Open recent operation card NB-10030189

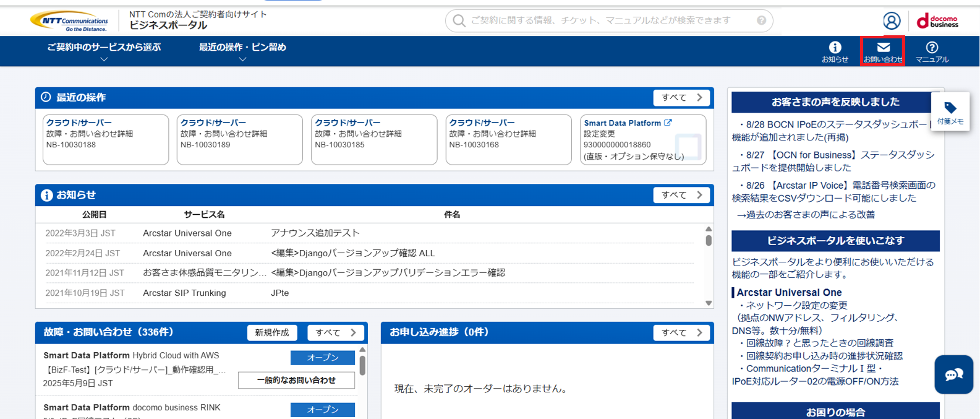[240, 139]
